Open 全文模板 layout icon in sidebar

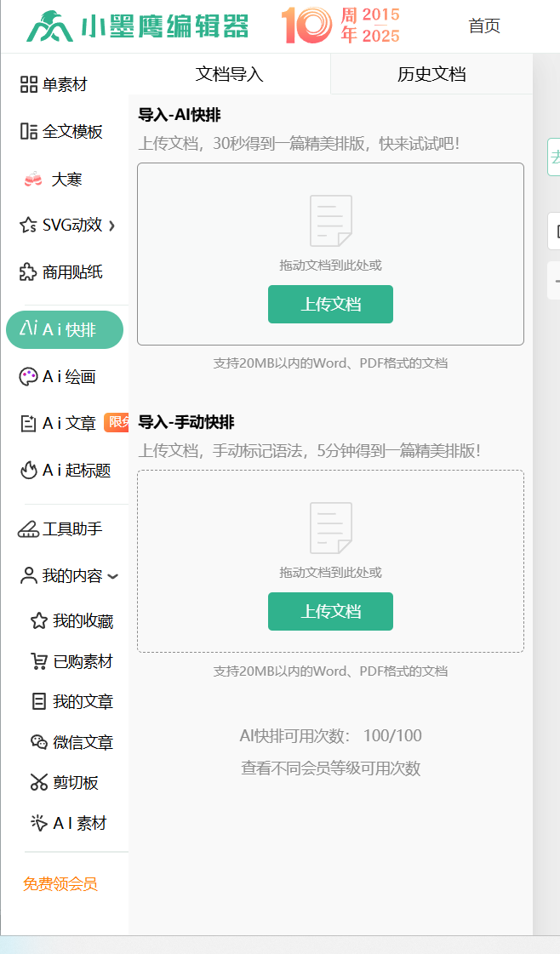(x=29, y=131)
